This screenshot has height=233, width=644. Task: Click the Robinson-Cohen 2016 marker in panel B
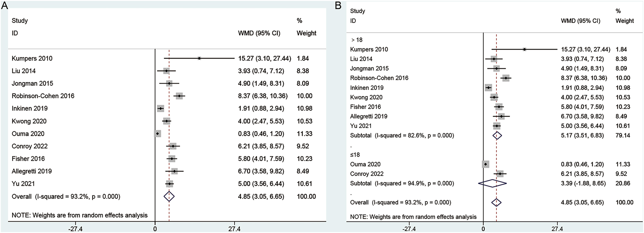[x=506, y=78]
